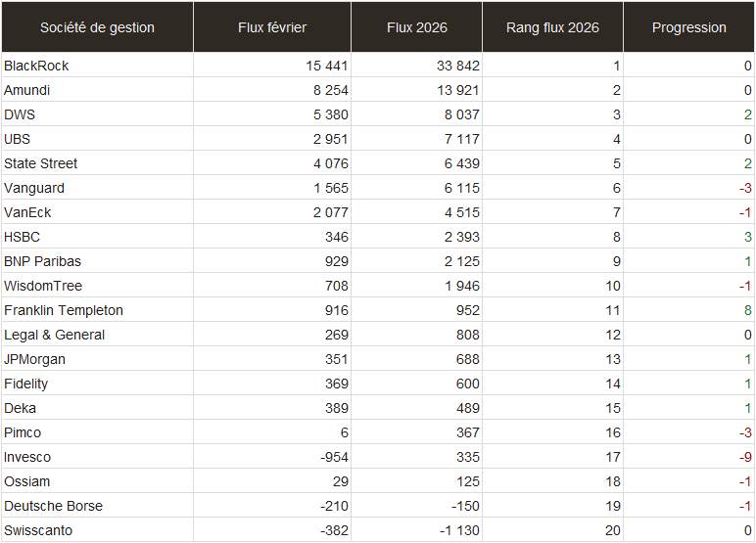Select the Vanguard company cell
The image size is (756, 543).
click(x=34, y=188)
